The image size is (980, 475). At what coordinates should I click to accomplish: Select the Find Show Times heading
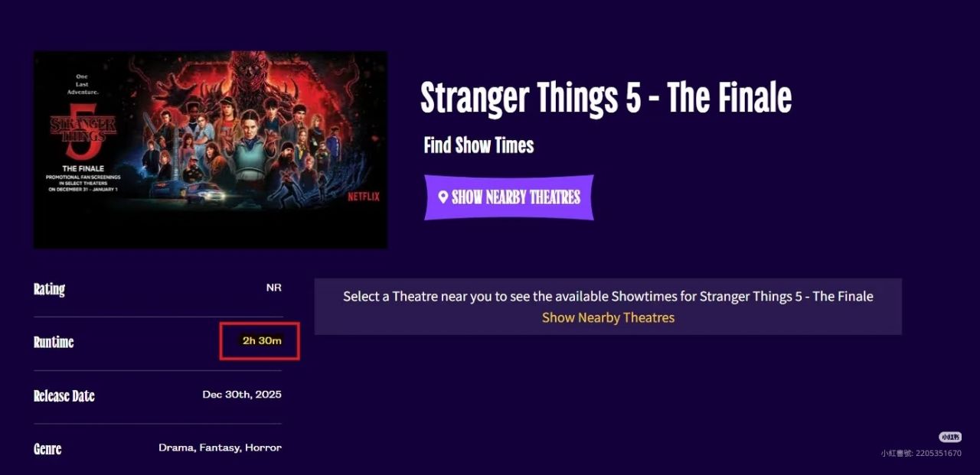(x=479, y=145)
